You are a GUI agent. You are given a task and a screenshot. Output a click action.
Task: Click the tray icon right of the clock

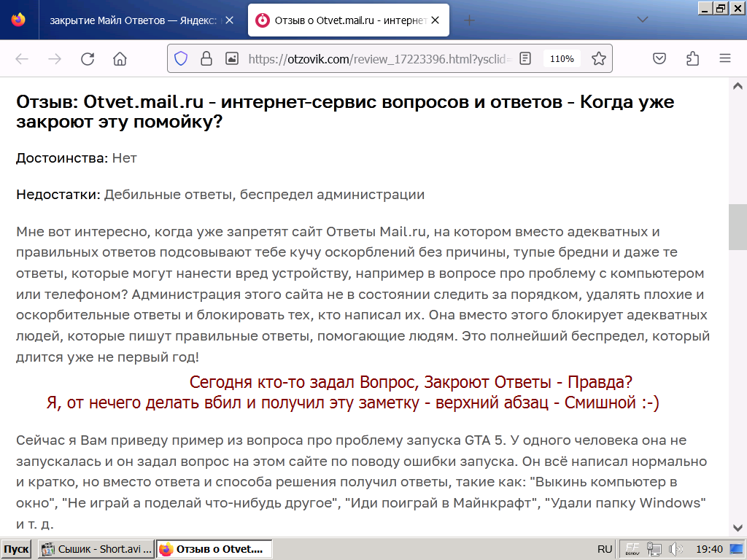737,549
